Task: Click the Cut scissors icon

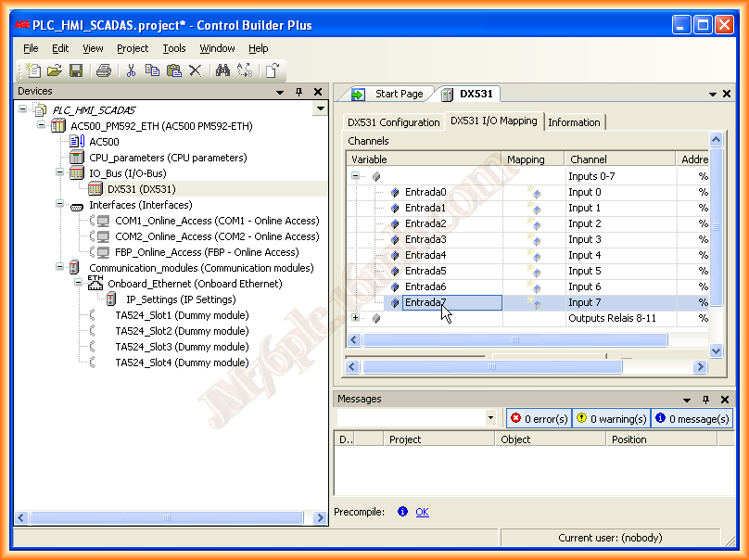Action: (x=132, y=70)
